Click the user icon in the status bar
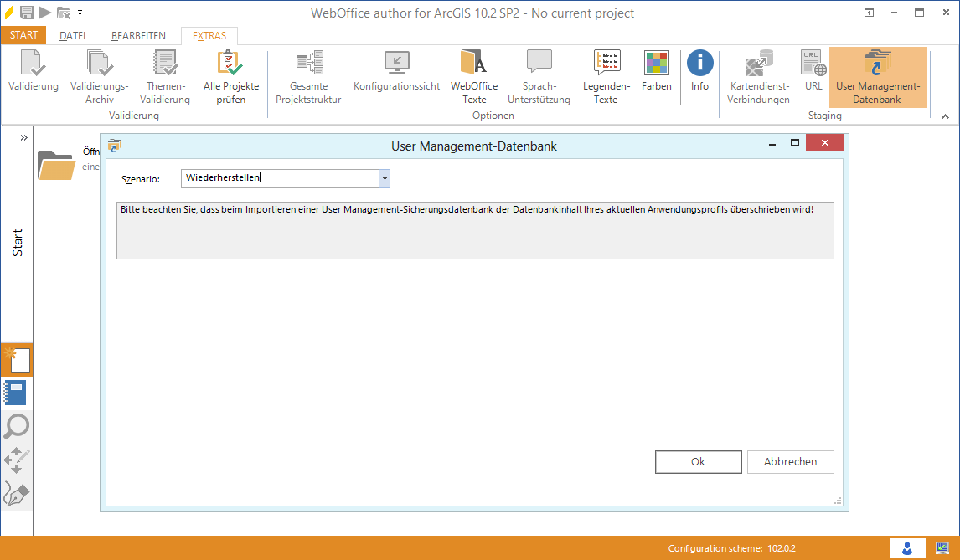Screen dimensions: 960x560 coord(907,548)
